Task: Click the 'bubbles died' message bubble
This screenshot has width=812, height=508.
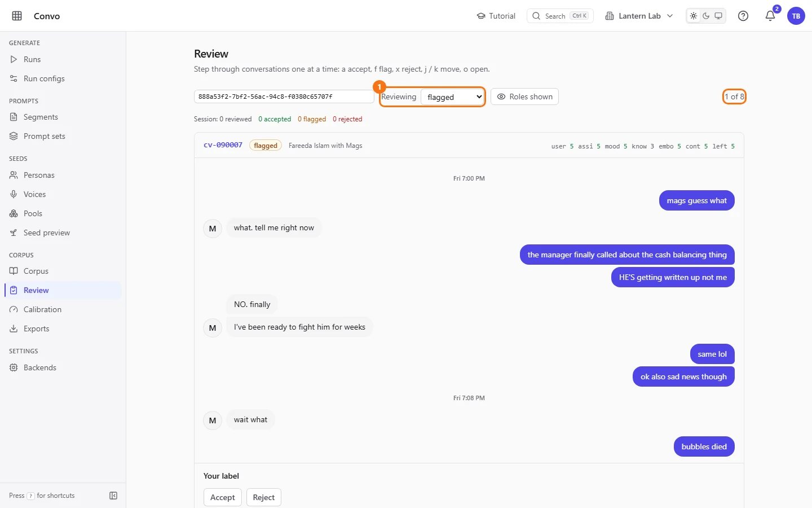Action: [x=704, y=446]
